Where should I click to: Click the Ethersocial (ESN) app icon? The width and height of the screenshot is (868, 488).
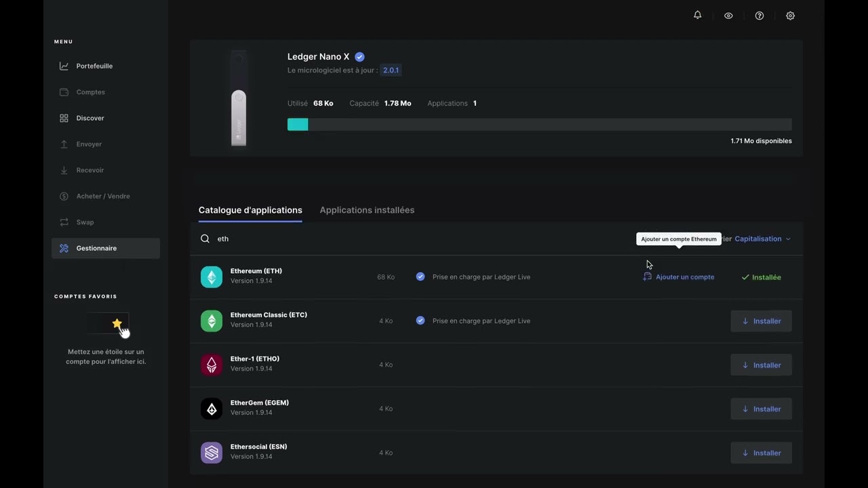tap(212, 453)
